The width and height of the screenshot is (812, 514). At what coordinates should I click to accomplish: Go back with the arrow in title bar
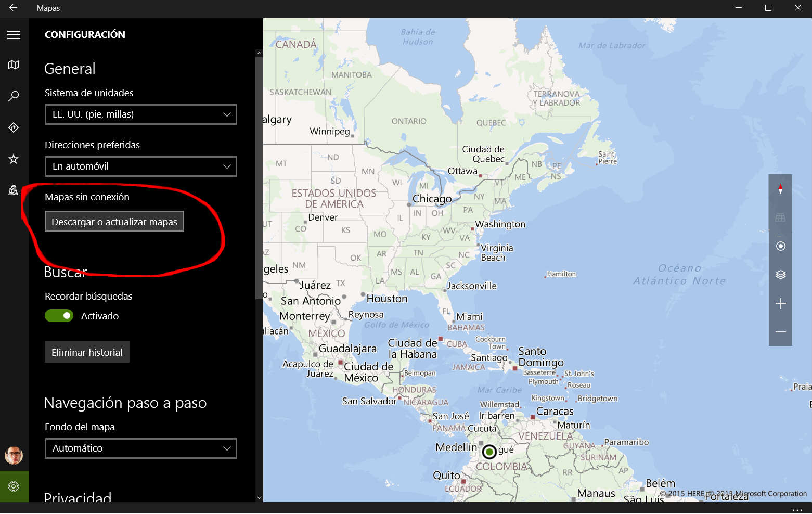click(x=14, y=8)
